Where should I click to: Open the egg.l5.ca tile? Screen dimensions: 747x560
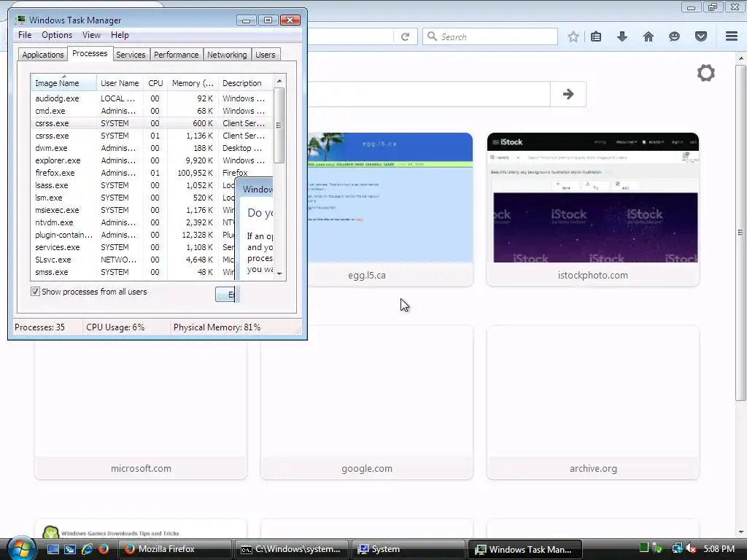coord(390,209)
